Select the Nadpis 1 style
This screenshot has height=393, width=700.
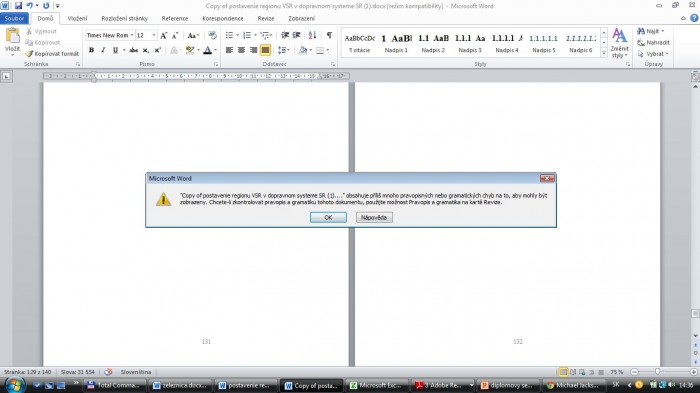coord(396,43)
